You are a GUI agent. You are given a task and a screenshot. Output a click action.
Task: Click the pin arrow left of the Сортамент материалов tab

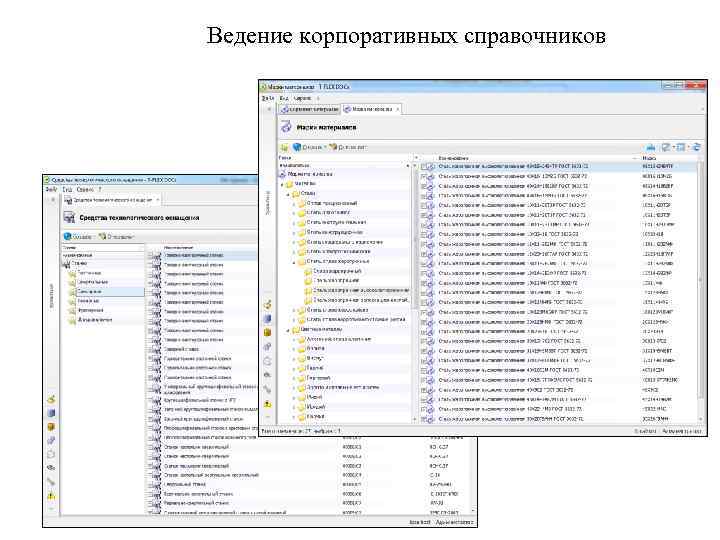coord(270,109)
